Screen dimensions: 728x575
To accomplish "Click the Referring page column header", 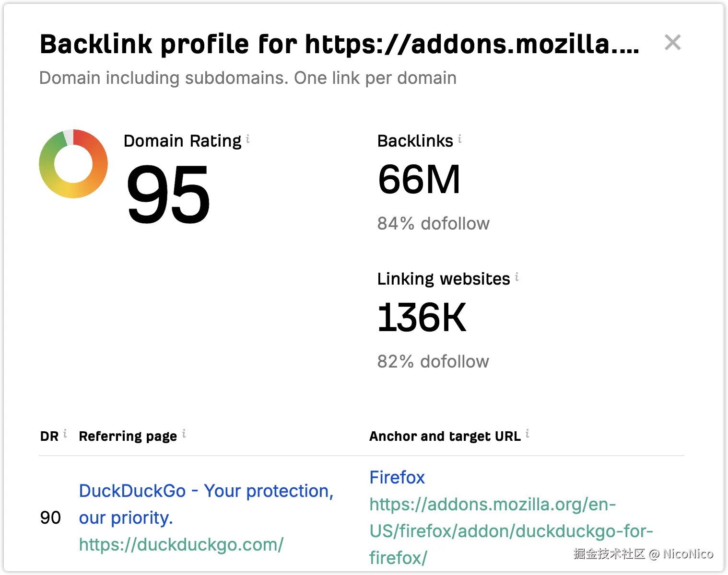I will pyautogui.click(x=128, y=436).
